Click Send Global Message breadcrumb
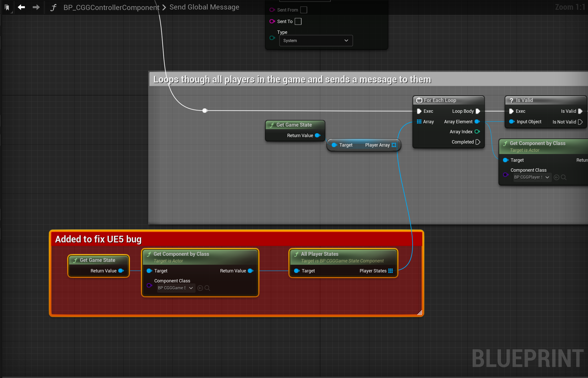This screenshot has height=378, width=588. coord(204,7)
